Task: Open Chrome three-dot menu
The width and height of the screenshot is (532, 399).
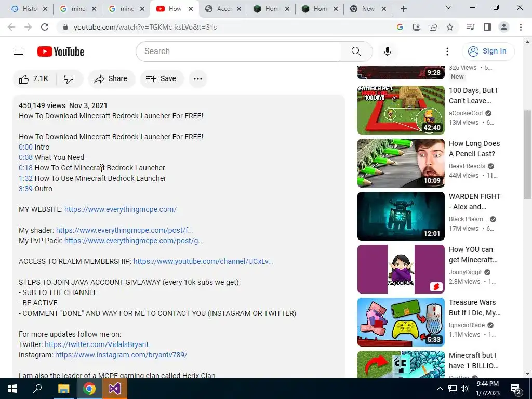Action: click(521, 27)
